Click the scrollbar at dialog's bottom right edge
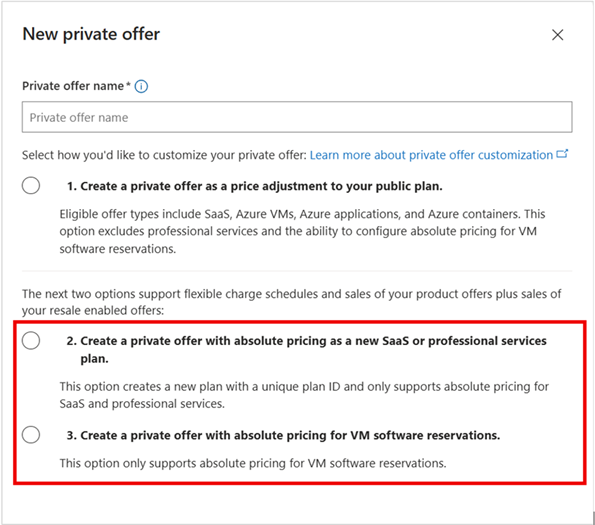 click(593, 517)
